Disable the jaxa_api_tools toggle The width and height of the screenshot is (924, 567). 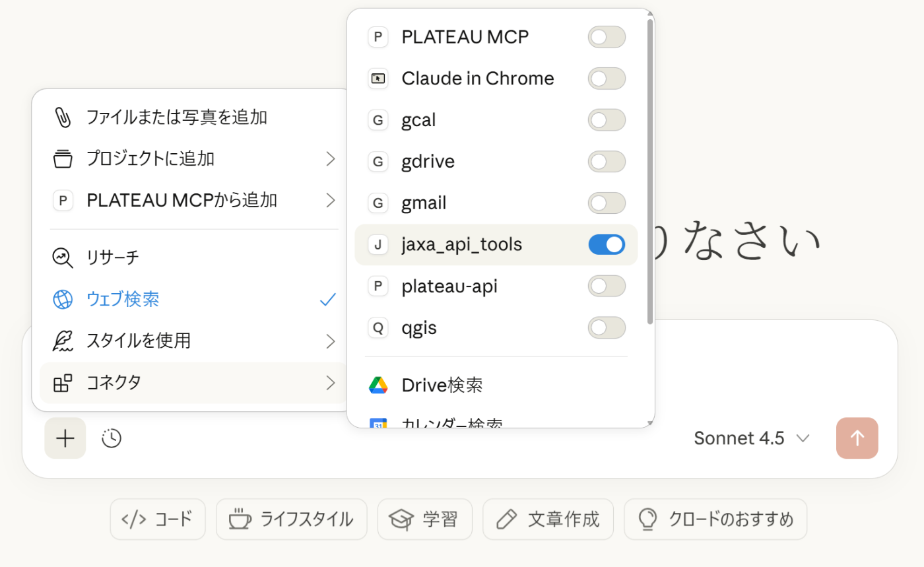(607, 245)
